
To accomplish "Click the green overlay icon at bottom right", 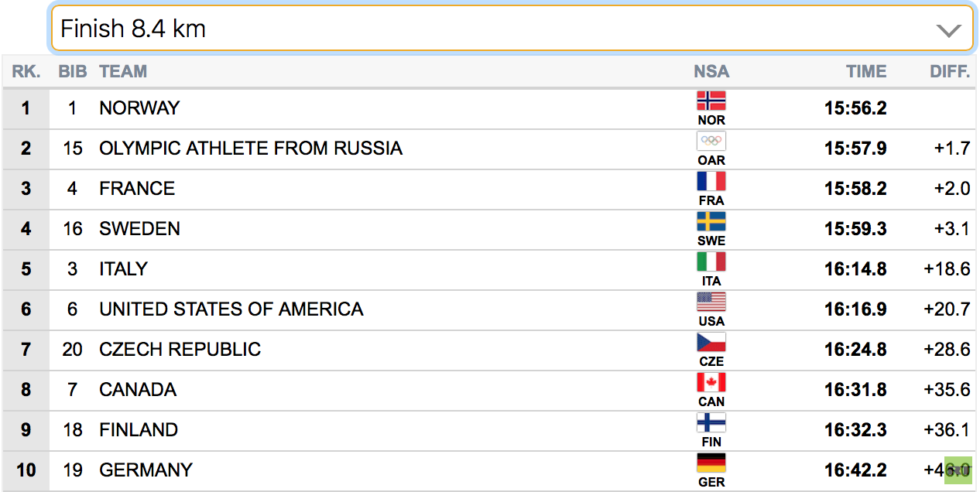I will (958, 470).
